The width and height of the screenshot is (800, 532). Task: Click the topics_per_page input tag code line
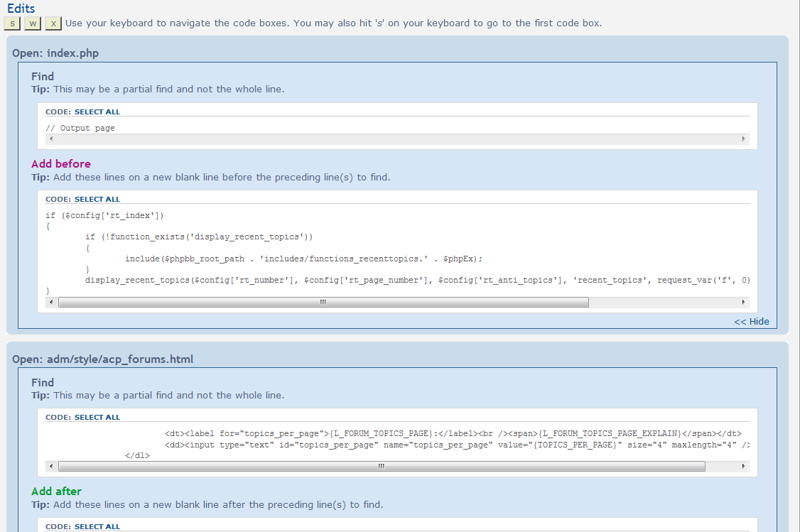pyautogui.click(x=455, y=445)
